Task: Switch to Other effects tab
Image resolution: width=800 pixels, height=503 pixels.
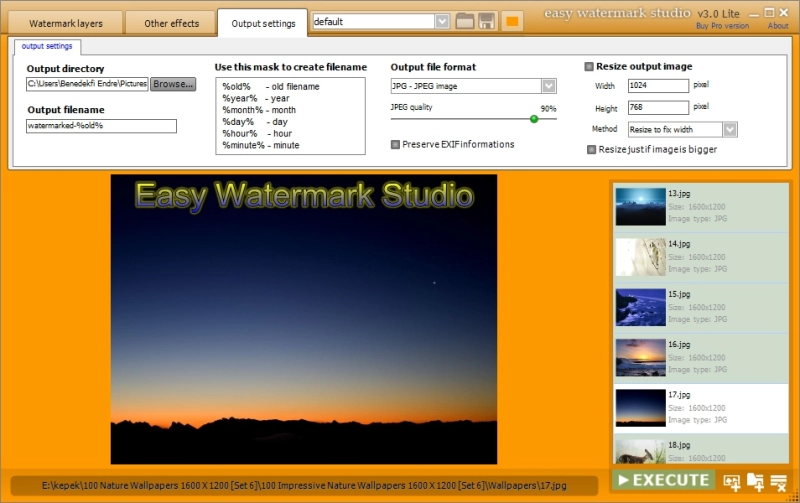Action: (171, 23)
